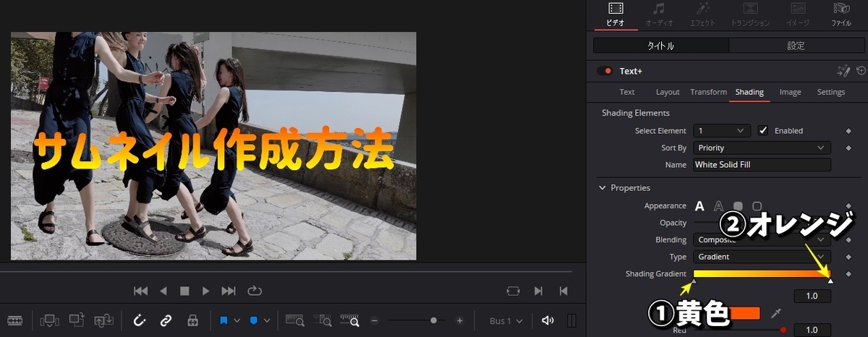Add keyframe for Select Element
Viewport: 868px width, 337px height.
848,131
